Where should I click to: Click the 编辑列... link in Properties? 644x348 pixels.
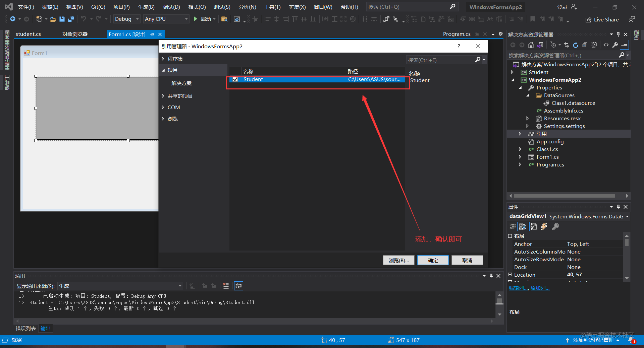(x=519, y=288)
